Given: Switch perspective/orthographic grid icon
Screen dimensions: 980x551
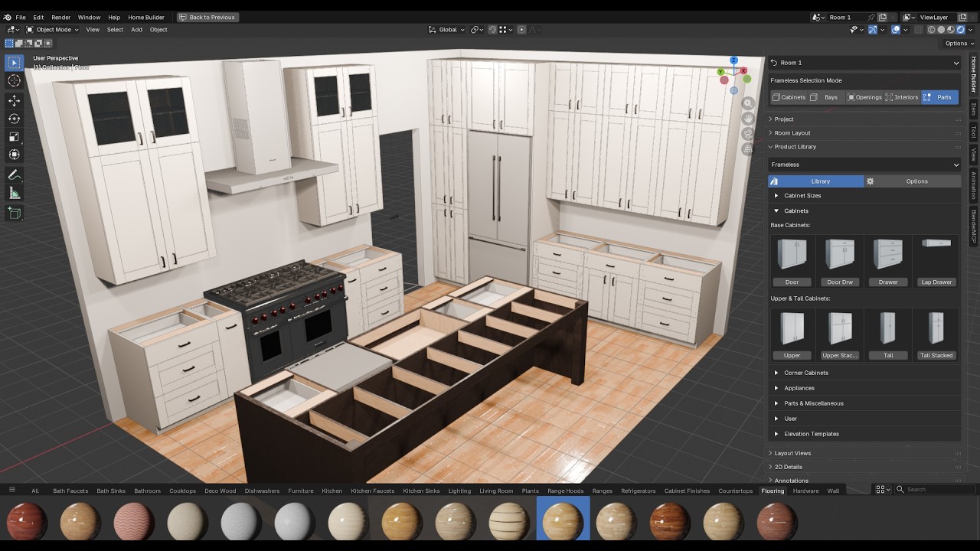Looking at the screenshot, I should pyautogui.click(x=748, y=149).
